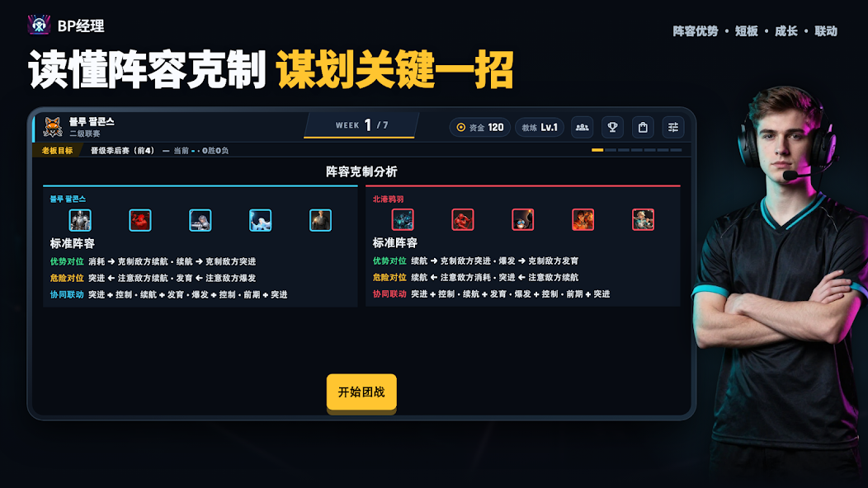Screen dimensions: 868x488
Task: Click the 教练 Lv.1 coach pill
Action: [540, 127]
